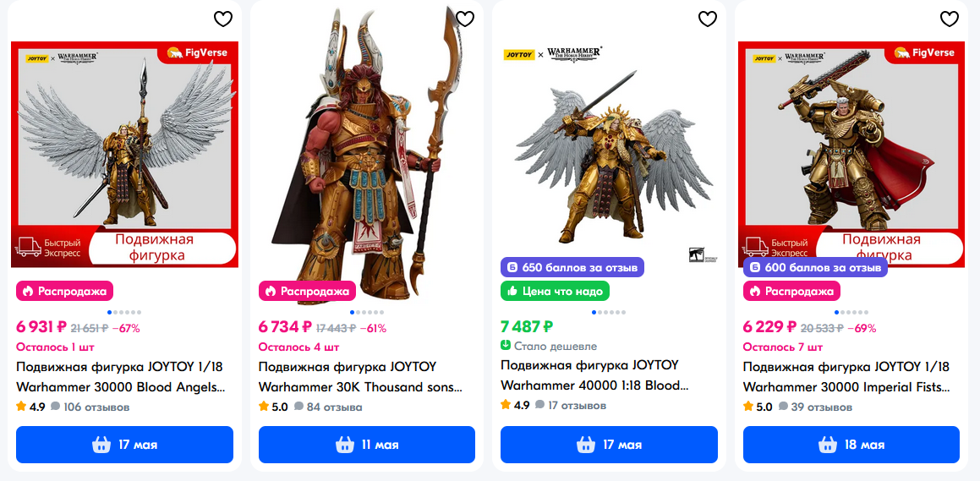
Task: Click the 600 баллов за отзыв badge
Action: coord(816,267)
